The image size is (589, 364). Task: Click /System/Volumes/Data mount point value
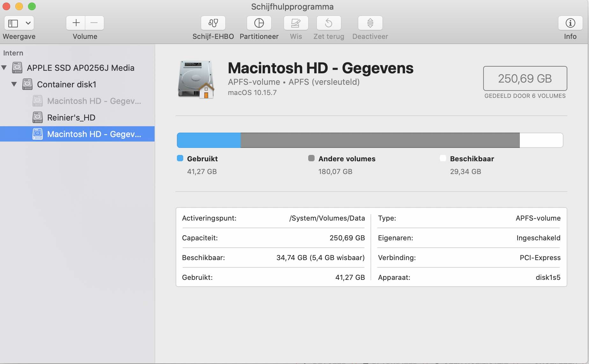[x=327, y=218]
